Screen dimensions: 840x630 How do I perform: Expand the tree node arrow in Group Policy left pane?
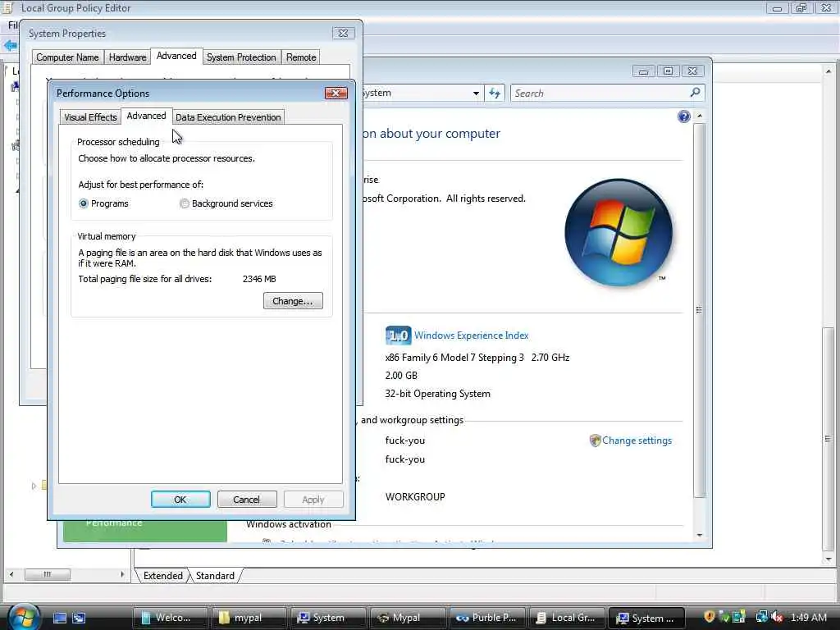[x=33, y=486]
